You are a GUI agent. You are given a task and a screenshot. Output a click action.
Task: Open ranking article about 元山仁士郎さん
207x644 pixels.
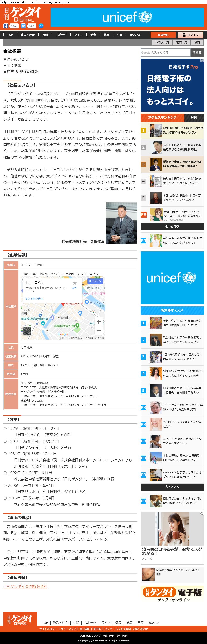coord(172,147)
